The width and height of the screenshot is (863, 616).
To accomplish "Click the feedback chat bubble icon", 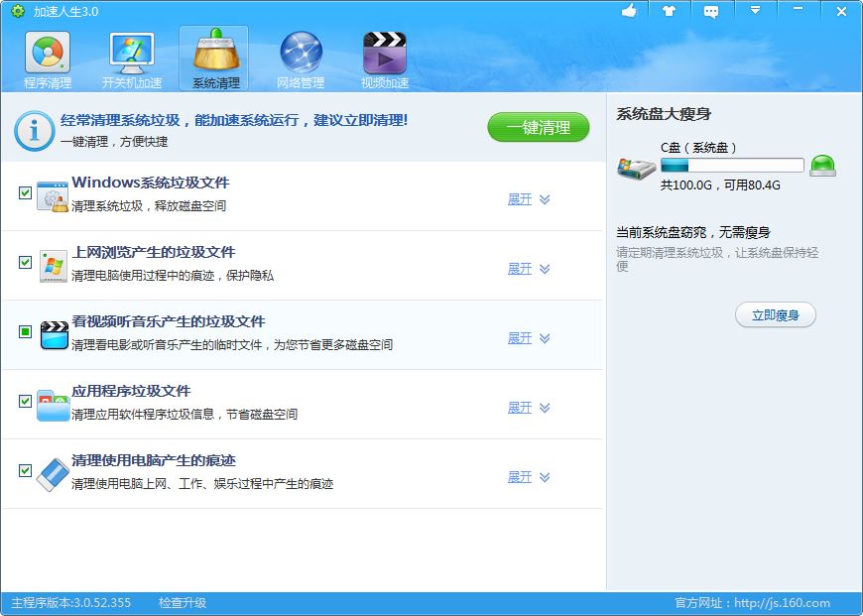I will tap(711, 12).
